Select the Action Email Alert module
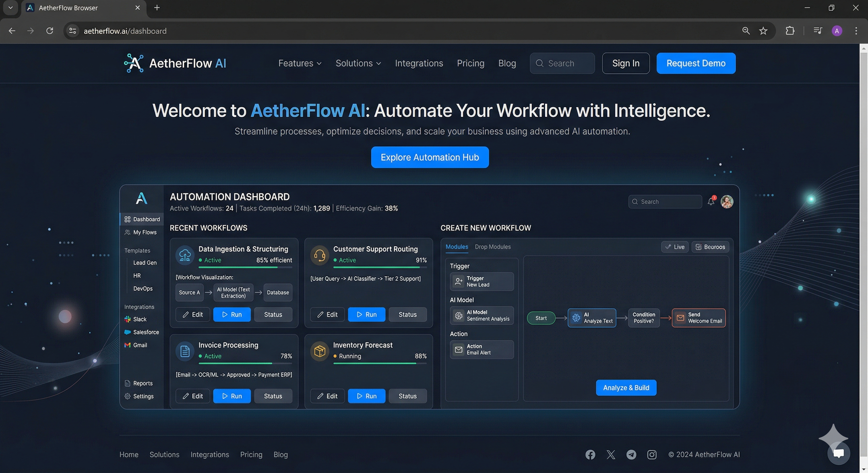868x473 pixels. click(481, 349)
